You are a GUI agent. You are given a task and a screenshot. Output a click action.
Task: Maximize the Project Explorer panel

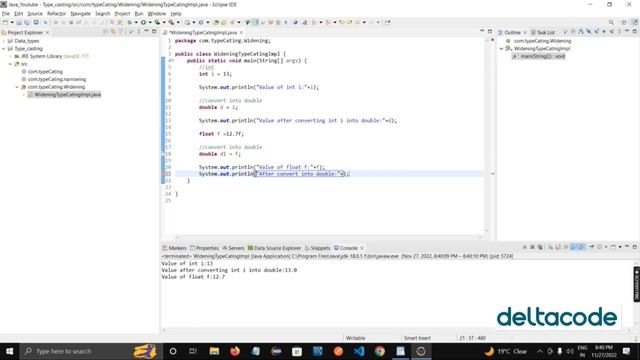154,31
